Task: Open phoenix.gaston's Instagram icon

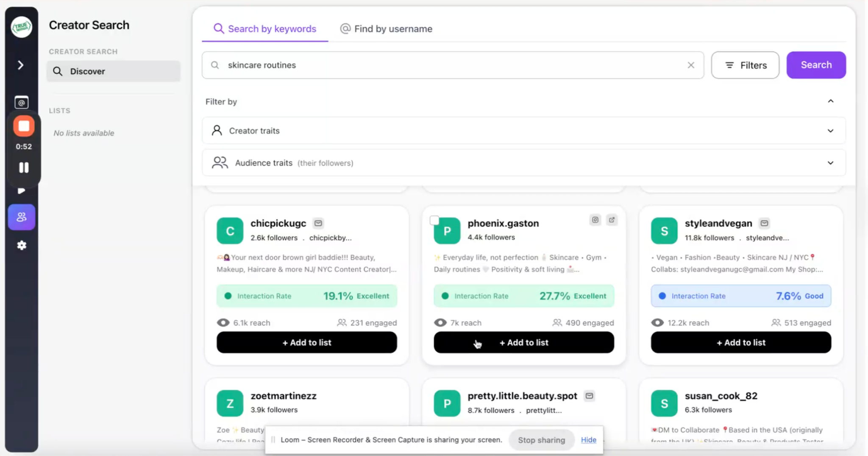Action: (x=595, y=220)
